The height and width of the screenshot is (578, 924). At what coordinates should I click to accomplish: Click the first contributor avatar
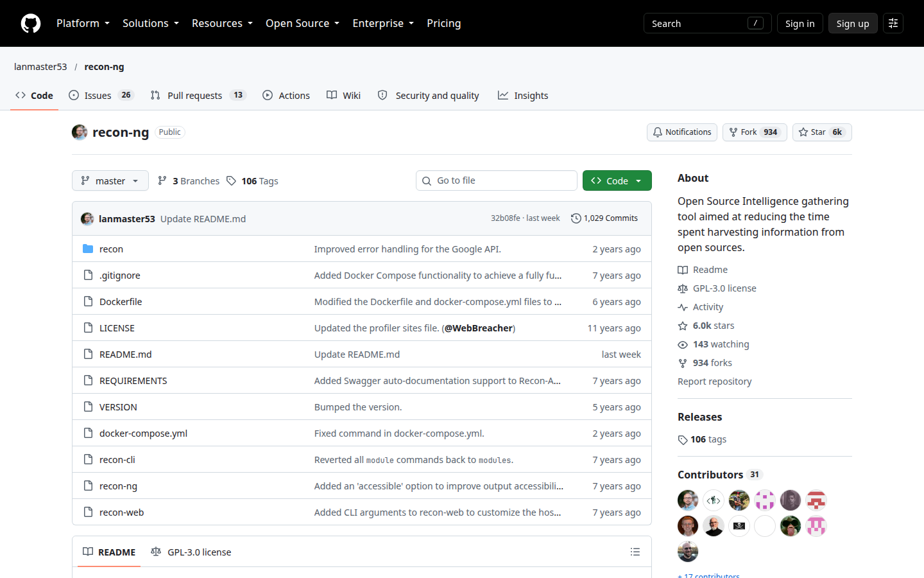click(x=688, y=500)
